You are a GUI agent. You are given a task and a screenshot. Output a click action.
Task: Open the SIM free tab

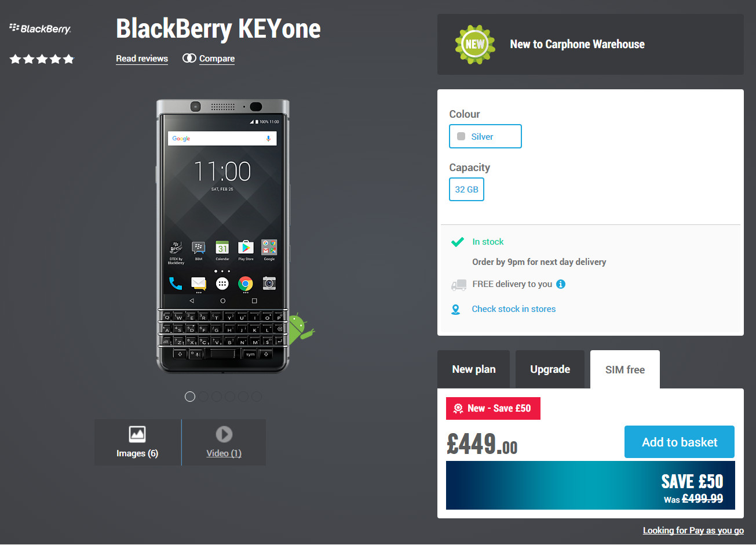625,369
